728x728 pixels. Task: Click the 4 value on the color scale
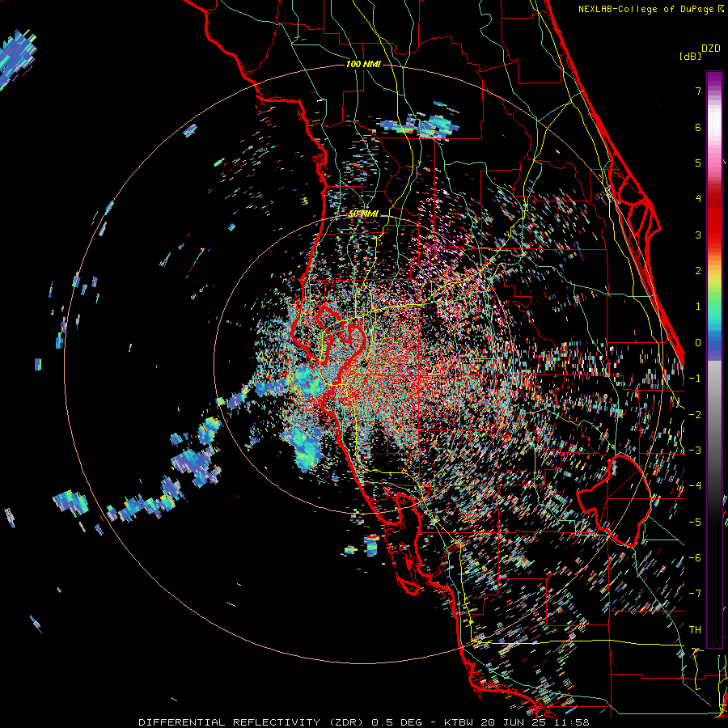(x=698, y=199)
